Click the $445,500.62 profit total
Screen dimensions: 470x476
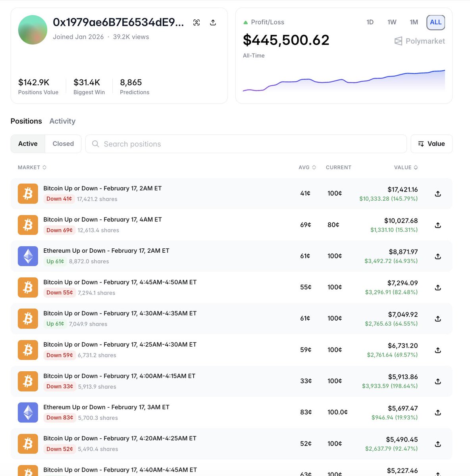(x=286, y=40)
